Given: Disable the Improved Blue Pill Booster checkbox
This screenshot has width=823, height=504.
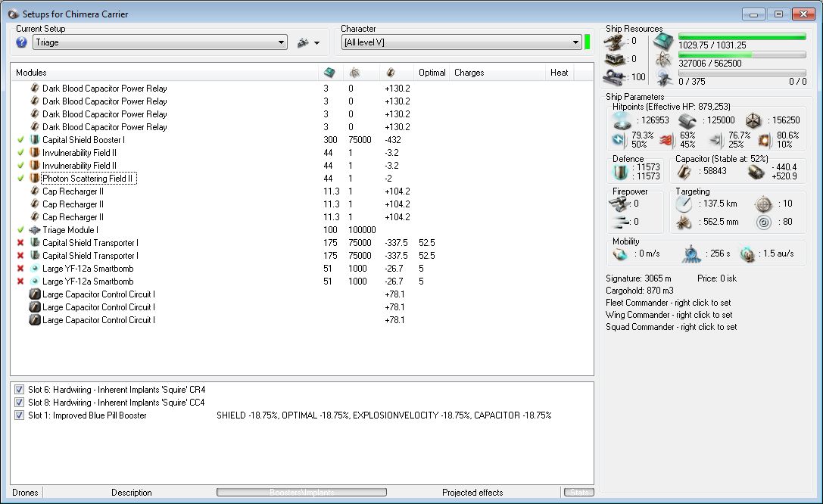Looking at the screenshot, I should pyautogui.click(x=20, y=415).
